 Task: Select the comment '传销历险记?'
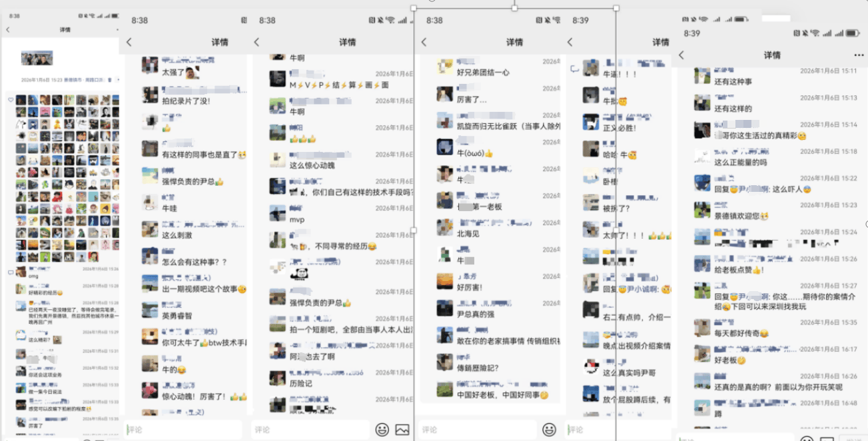click(x=478, y=368)
